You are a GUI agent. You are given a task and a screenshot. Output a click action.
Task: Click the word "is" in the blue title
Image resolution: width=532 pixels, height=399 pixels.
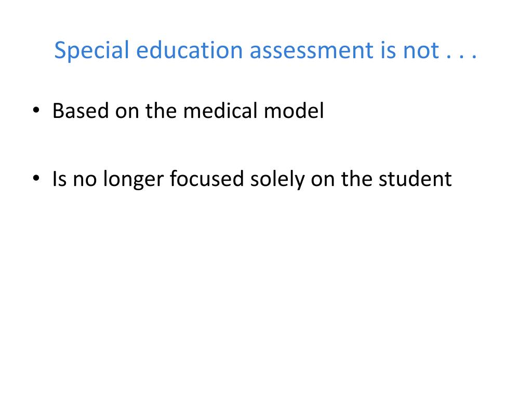click(388, 50)
